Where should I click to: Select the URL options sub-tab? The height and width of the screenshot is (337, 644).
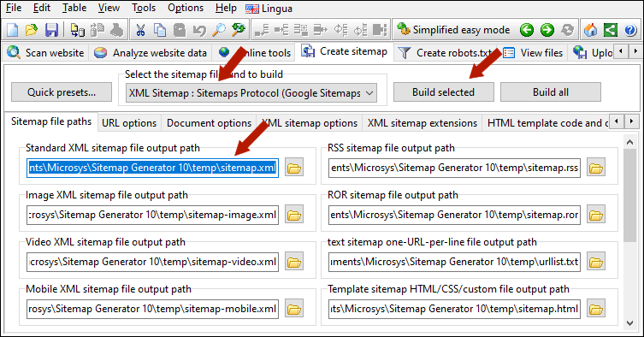pyautogui.click(x=129, y=123)
